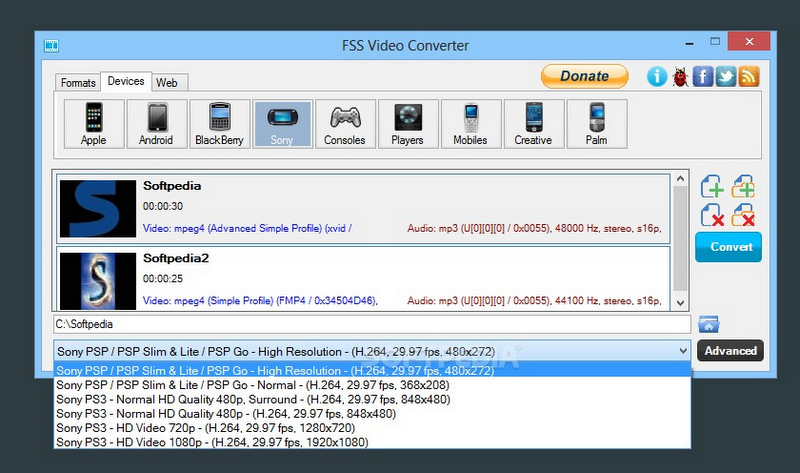Open the Advanced settings button
Image resolution: width=800 pixels, height=473 pixels.
tap(731, 351)
